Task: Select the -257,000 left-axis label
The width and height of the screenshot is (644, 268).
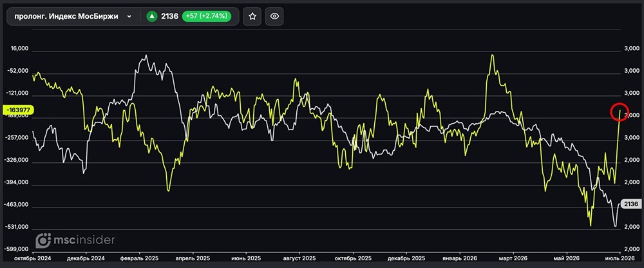Action: [x=17, y=138]
